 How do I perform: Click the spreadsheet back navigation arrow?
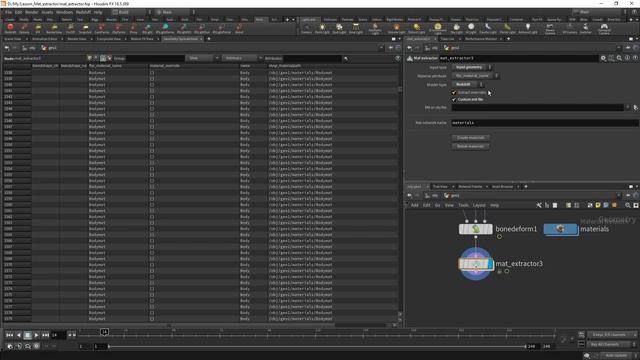click(x=7, y=48)
